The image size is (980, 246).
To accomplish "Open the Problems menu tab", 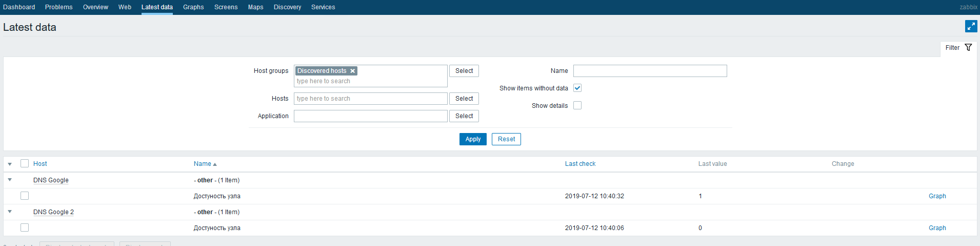I will tap(58, 7).
